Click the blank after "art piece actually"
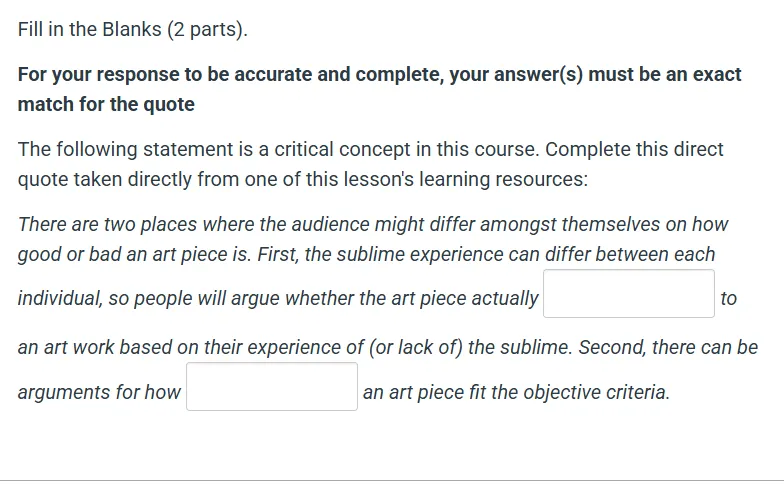The width and height of the screenshot is (784, 495). click(628, 294)
